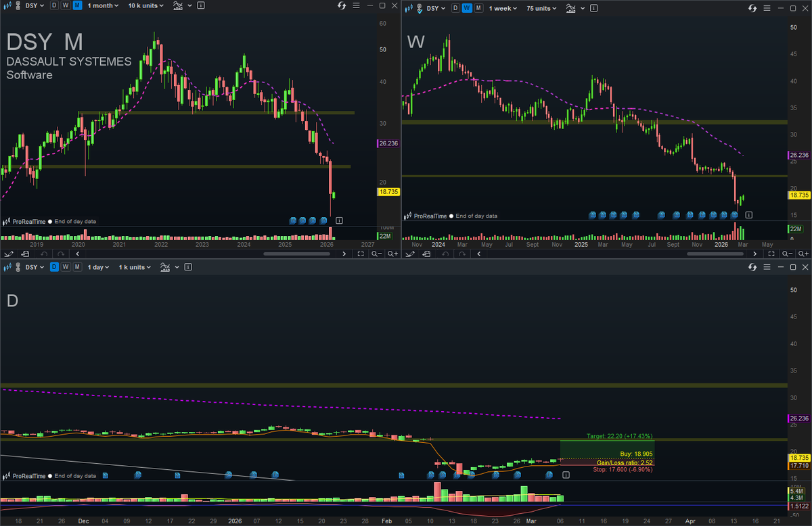812x526 pixels.
Task: Select the active M timeframe in the monthly chart
Action: [77, 5]
